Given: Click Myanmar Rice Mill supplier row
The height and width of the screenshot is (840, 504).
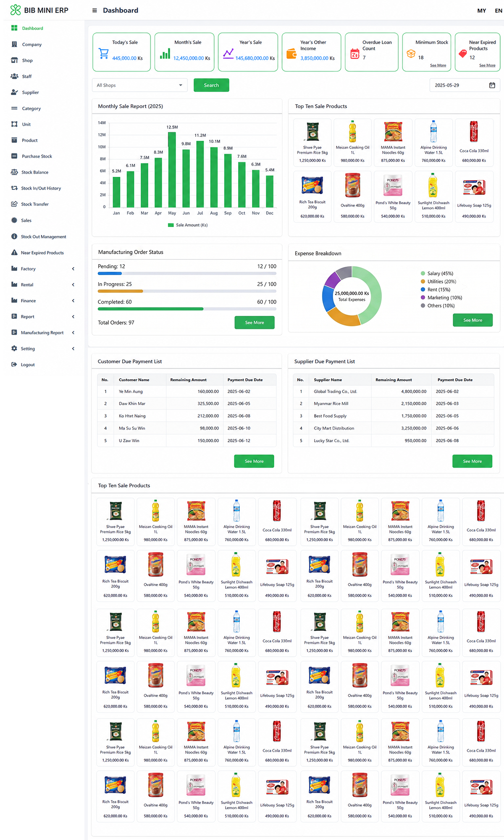Looking at the screenshot, I should click(x=394, y=404).
